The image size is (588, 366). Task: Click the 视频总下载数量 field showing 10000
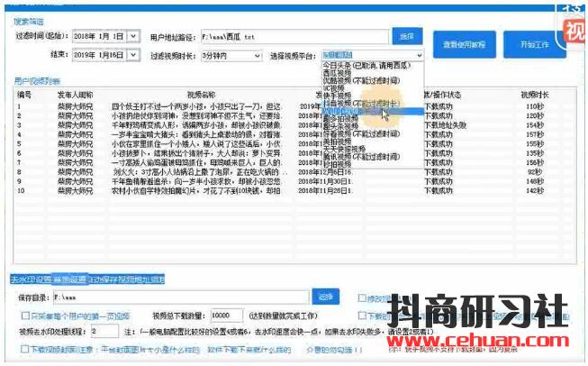[x=227, y=316]
